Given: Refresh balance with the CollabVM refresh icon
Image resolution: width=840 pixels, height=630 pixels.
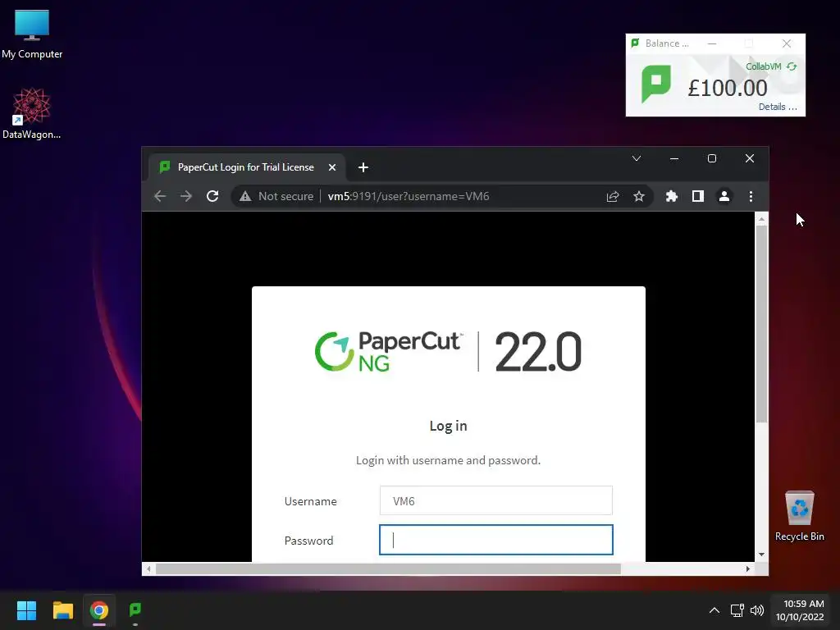Looking at the screenshot, I should coord(792,66).
